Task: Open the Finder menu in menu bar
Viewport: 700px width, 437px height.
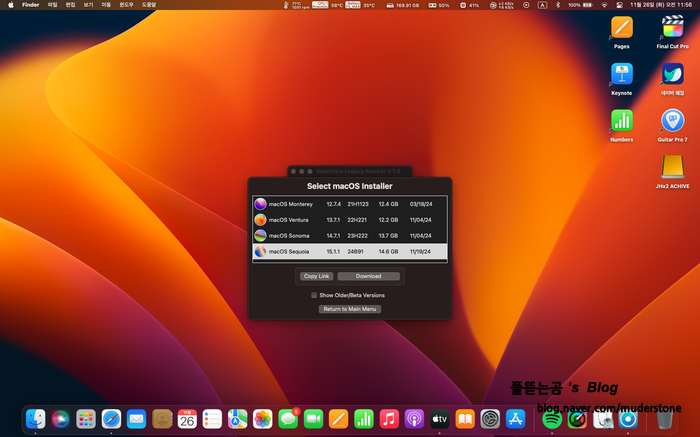Action: point(30,5)
